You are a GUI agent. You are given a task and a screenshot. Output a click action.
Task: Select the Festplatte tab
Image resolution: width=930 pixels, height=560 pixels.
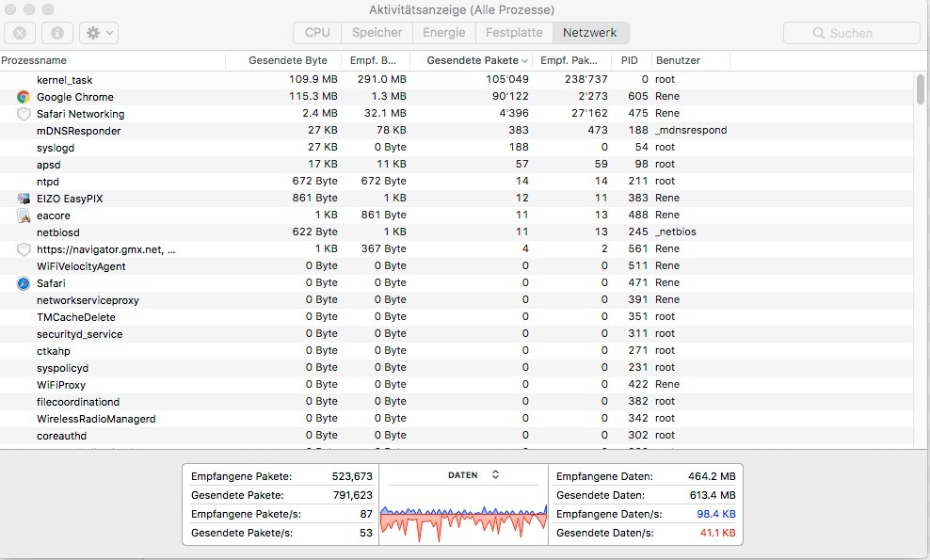513,33
